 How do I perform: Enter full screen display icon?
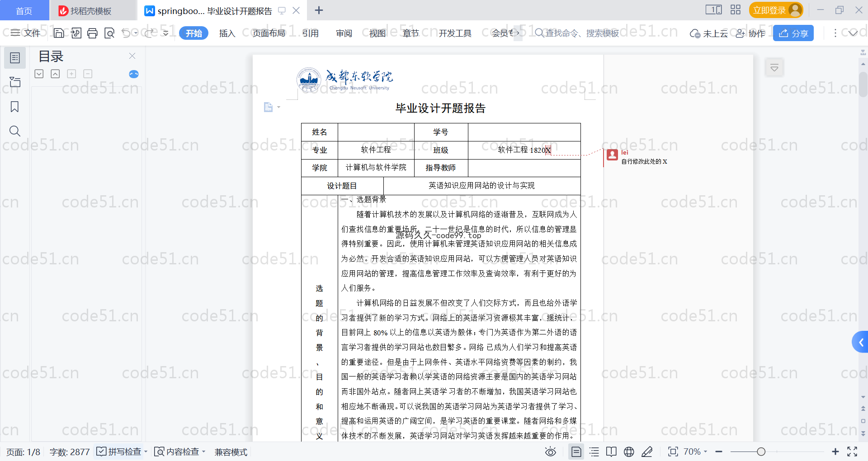pyautogui.click(x=852, y=452)
